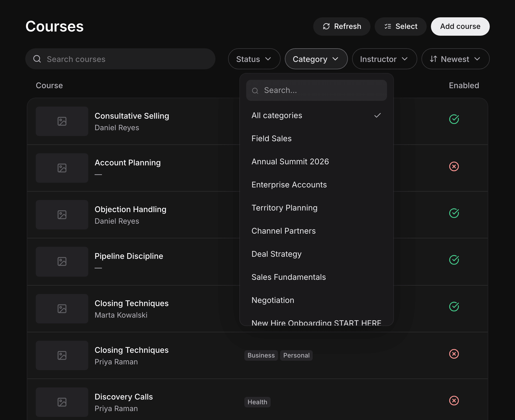Click the refresh arrows icon
Viewport: 515px width, 420px height.
click(x=326, y=27)
